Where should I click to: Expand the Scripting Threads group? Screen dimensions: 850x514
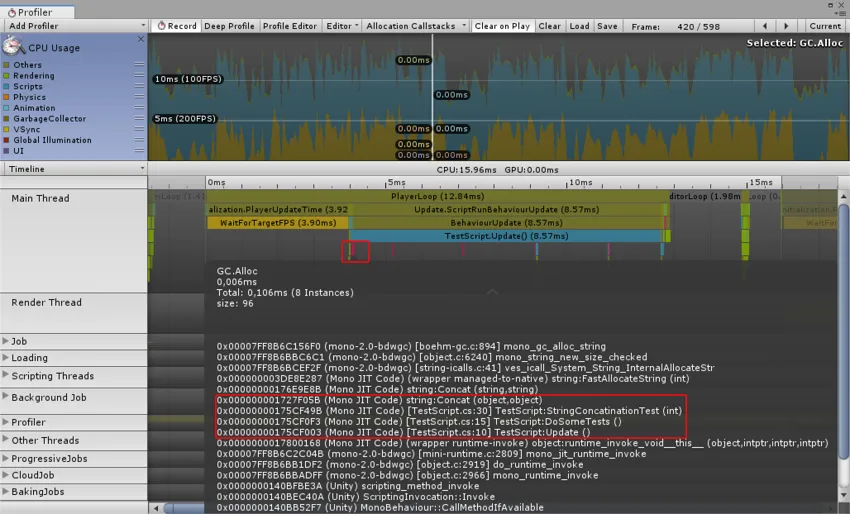click(5, 375)
